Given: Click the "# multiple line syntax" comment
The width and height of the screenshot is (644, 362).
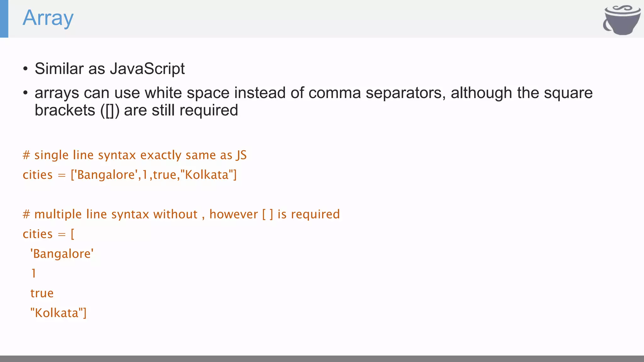Looking at the screenshot, I should coord(181,214).
